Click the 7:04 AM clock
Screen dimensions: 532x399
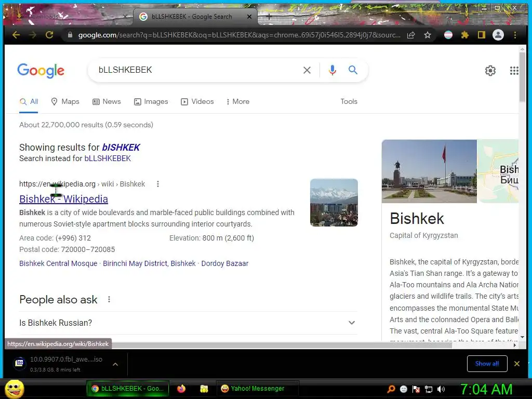[x=486, y=389]
